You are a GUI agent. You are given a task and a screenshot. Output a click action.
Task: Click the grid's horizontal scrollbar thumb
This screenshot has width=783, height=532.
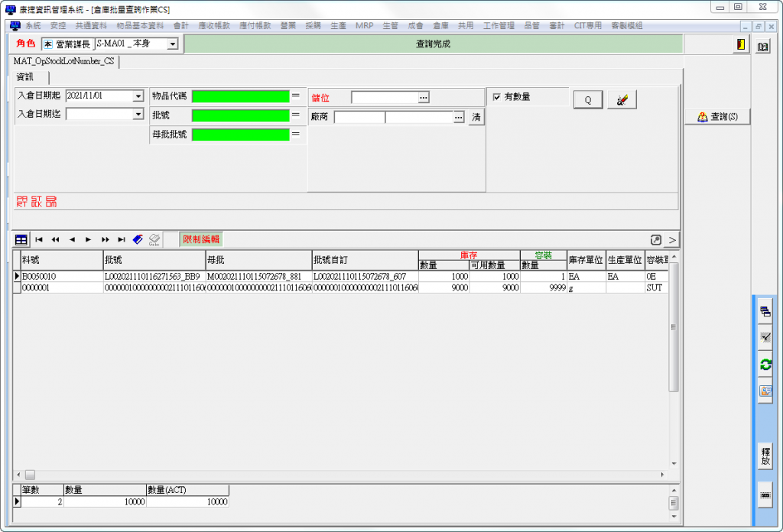(x=30, y=475)
